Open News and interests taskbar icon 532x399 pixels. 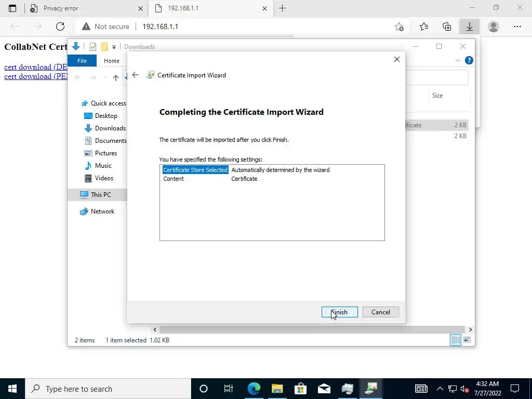pos(421,389)
